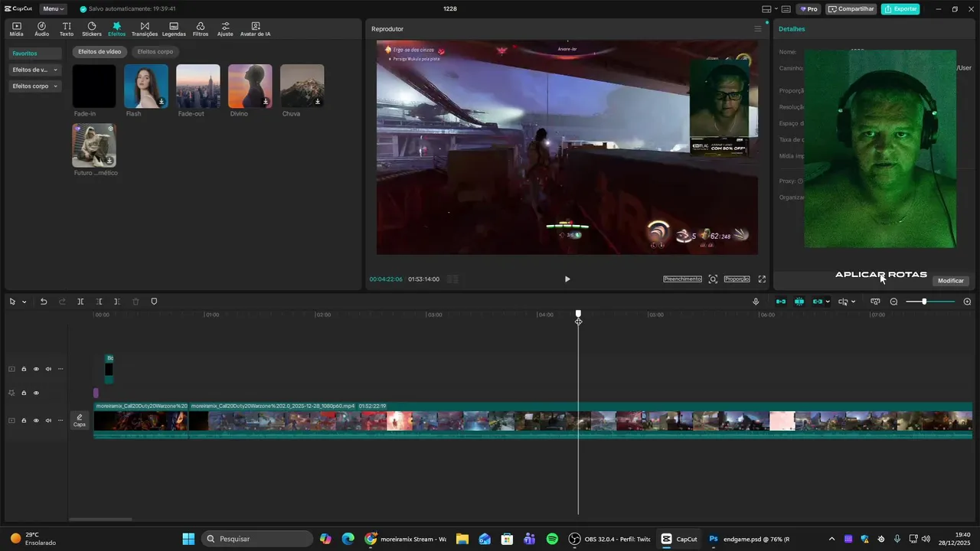Open the player hamburger options menu
Image resolution: width=980 pixels, height=551 pixels.
[x=758, y=29]
